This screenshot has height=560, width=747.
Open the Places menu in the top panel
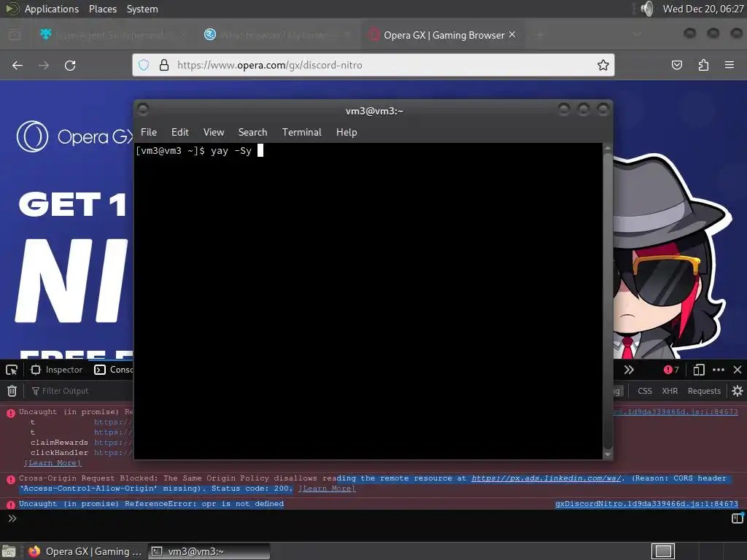103,9
